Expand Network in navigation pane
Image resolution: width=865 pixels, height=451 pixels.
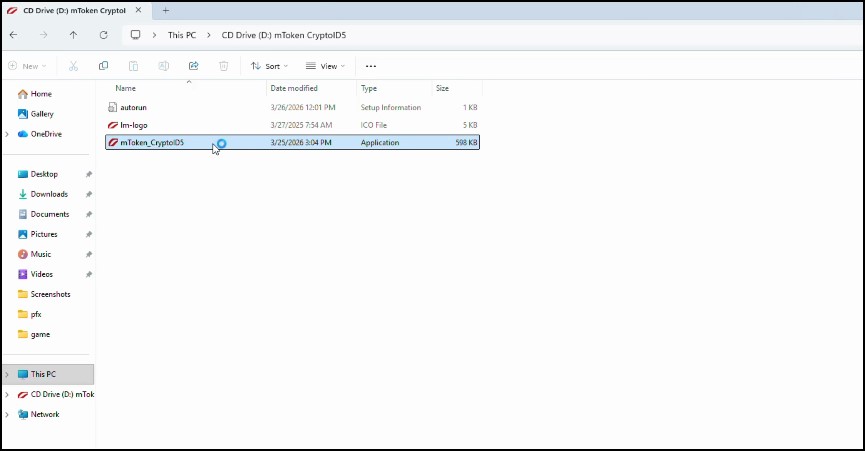tap(7, 414)
